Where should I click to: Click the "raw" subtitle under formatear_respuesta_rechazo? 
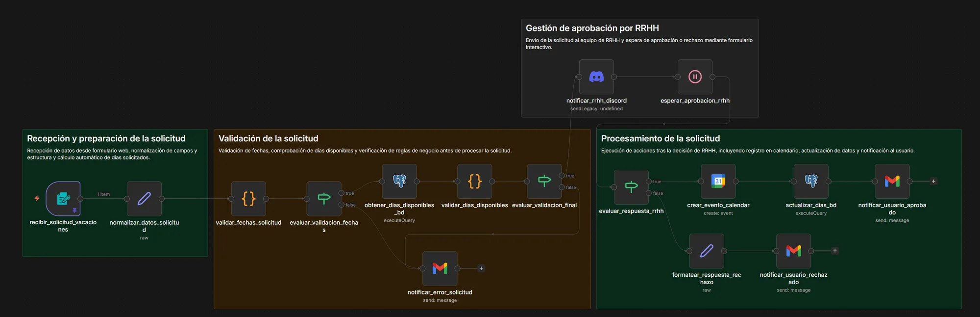pyautogui.click(x=707, y=290)
